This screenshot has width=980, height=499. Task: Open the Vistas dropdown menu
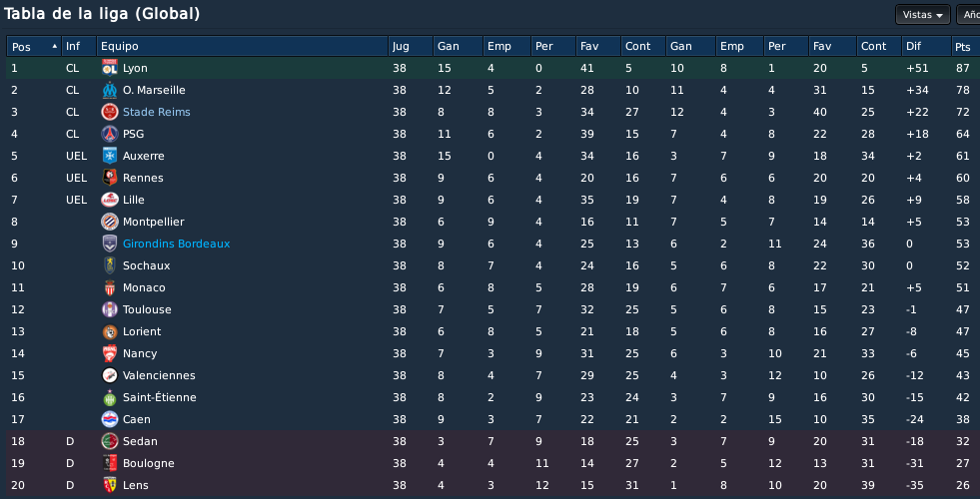coord(922,14)
